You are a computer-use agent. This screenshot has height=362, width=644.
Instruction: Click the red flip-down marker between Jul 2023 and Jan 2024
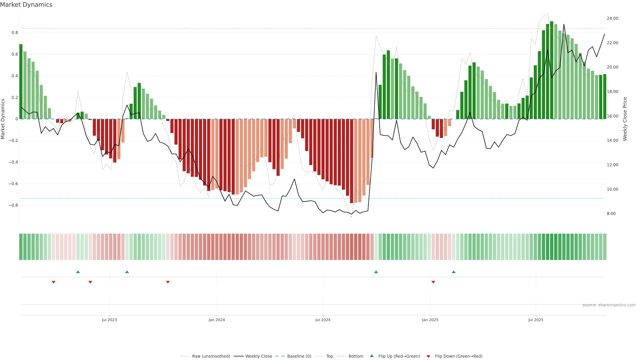[x=168, y=282]
